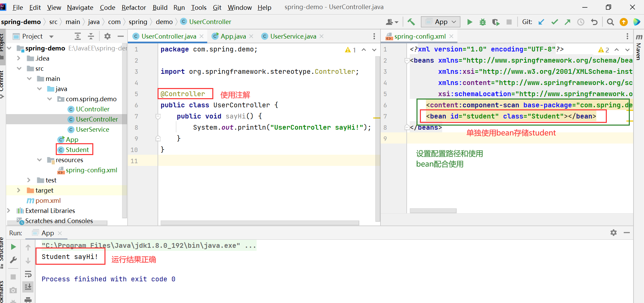Select UController class in tree

click(x=92, y=109)
